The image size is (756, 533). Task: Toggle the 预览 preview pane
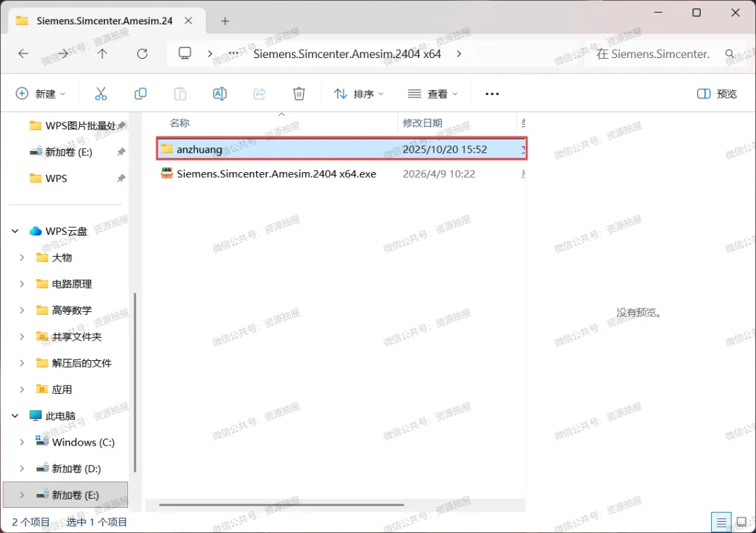[717, 94]
